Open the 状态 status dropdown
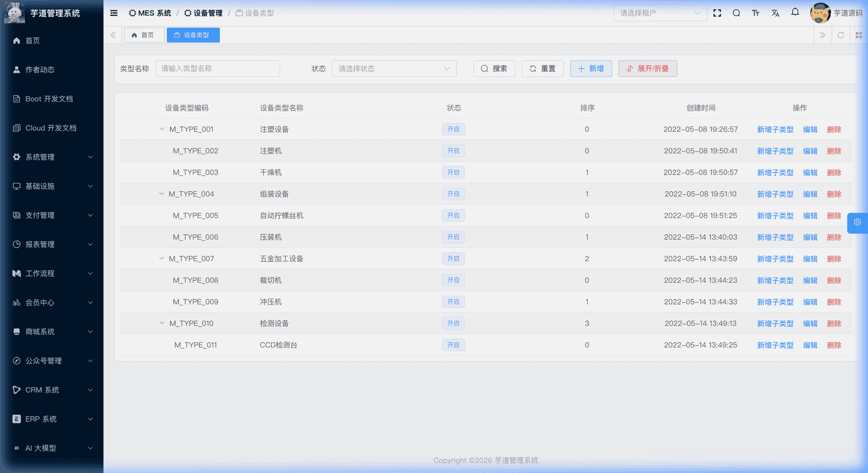868x473 pixels. pos(394,69)
